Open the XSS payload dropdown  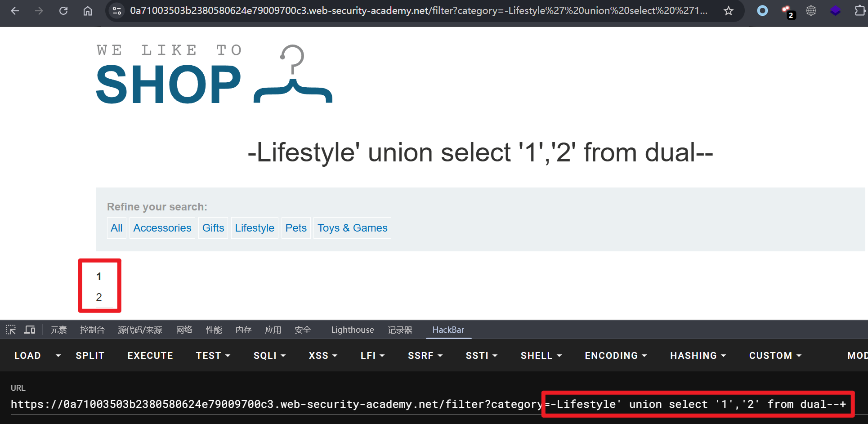(323, 356)
